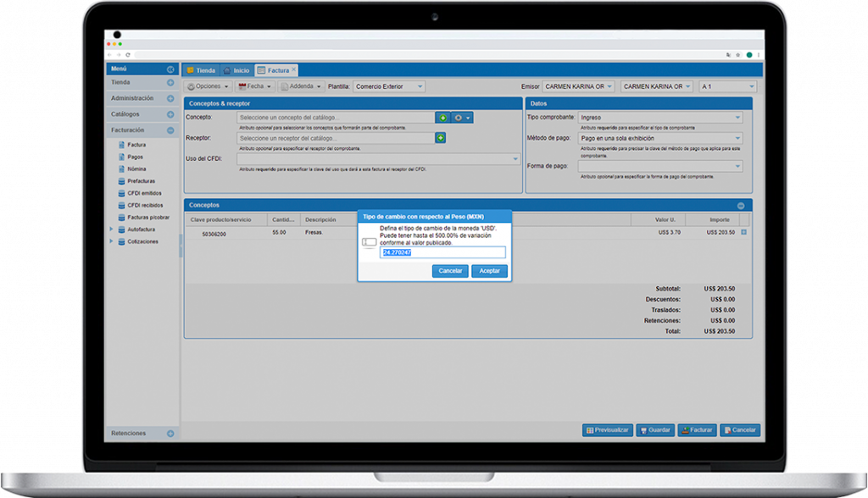Screen dimensions: 868x498
Task: Open the Método de pago dropdown
Action: pyautogui.click(x=737, y=138)
